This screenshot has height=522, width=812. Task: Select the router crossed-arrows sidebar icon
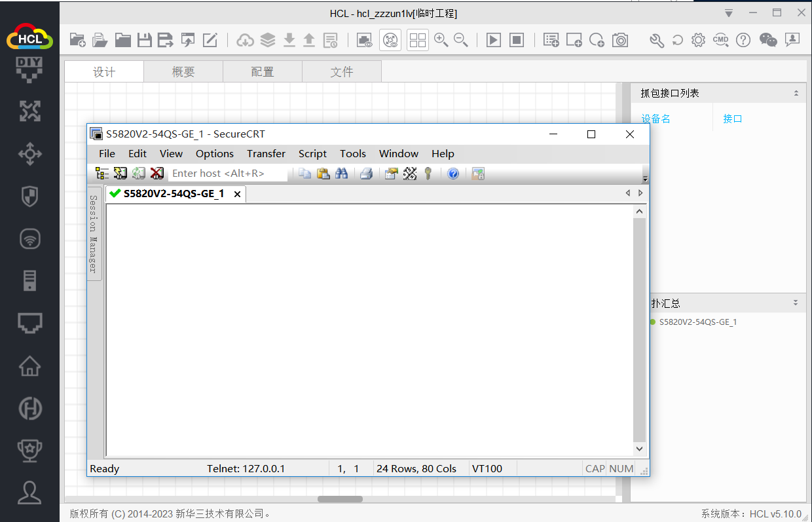point(29,111)
